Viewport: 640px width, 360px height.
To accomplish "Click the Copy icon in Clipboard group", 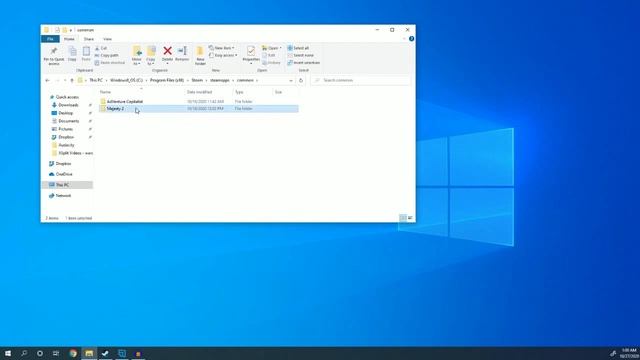I will click(72, 54).
